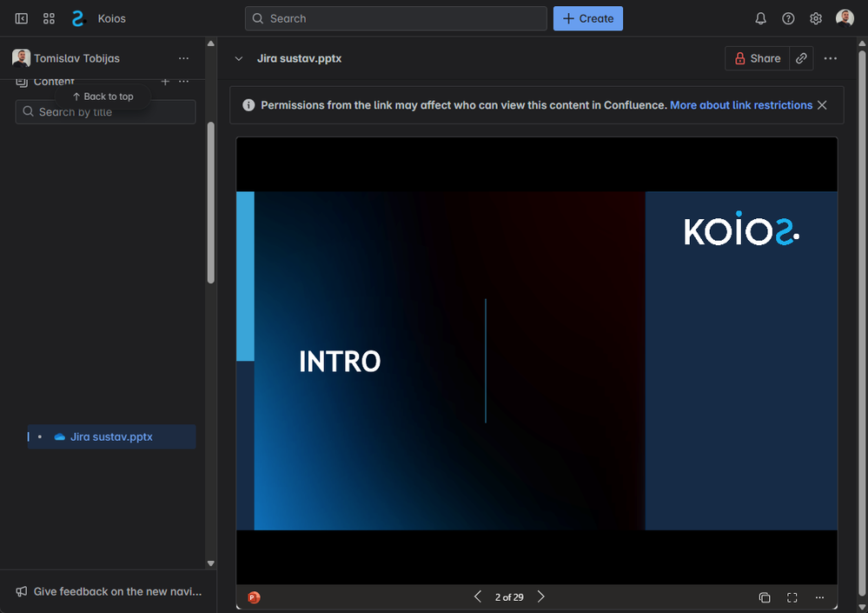The image size is (868, 613).
Task: Go to the previous slide
Action: point(478,596)
